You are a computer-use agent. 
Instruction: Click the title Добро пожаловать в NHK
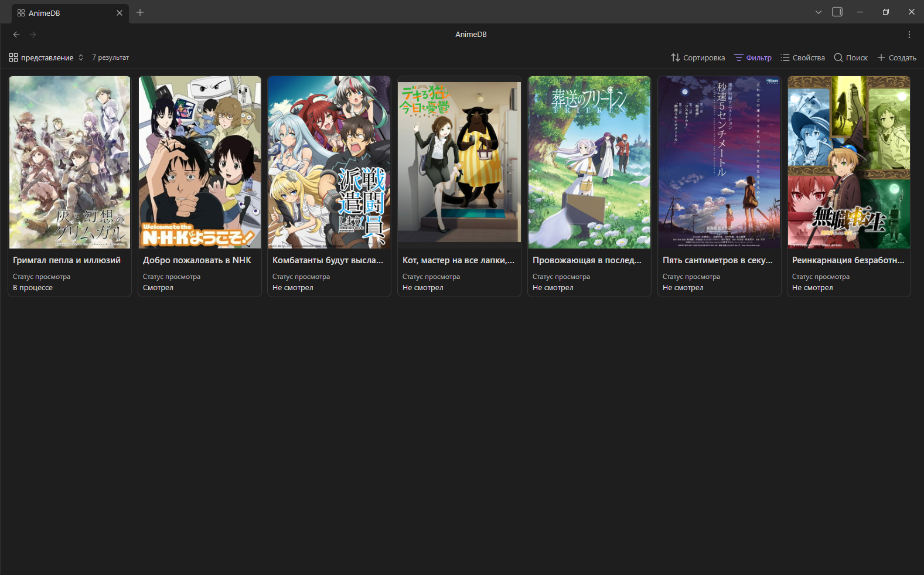(x=197, y=260)
